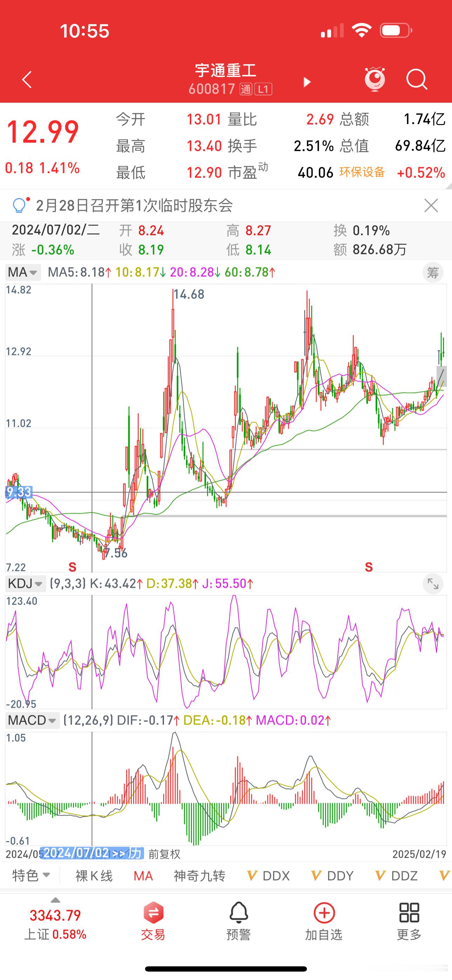
Task: Select the DDZ indicator tab
Action: click(x=396, y=876)
